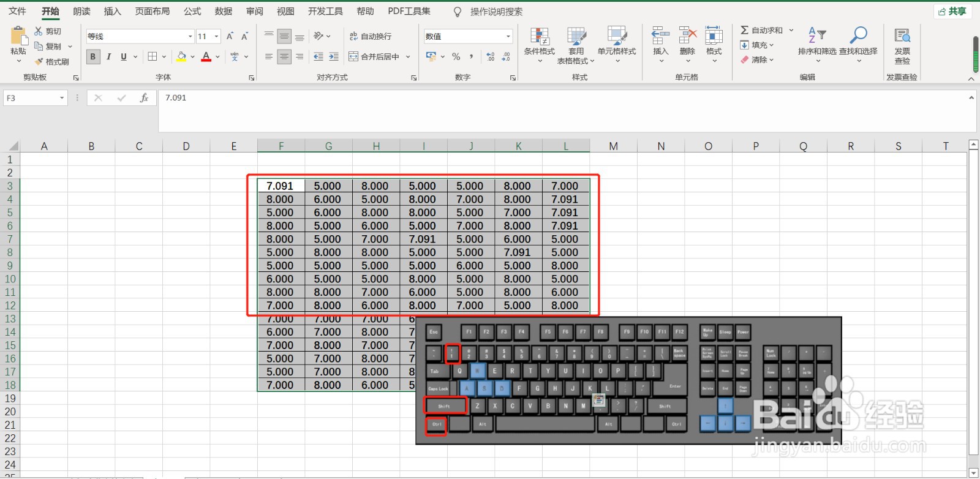Click AutoSum (自动求和)
Screen dimensions: 980x479
click(x=761, y=30)
